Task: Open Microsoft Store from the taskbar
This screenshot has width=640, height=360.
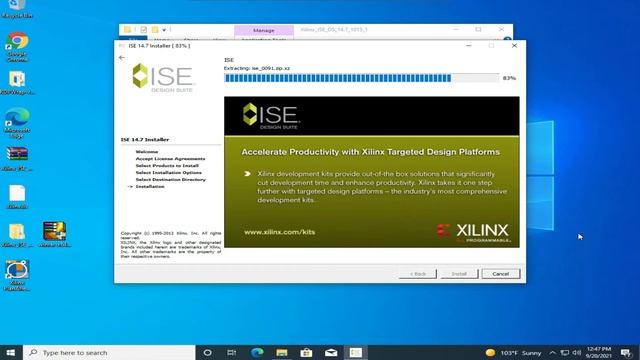Action: pos(306,352)
